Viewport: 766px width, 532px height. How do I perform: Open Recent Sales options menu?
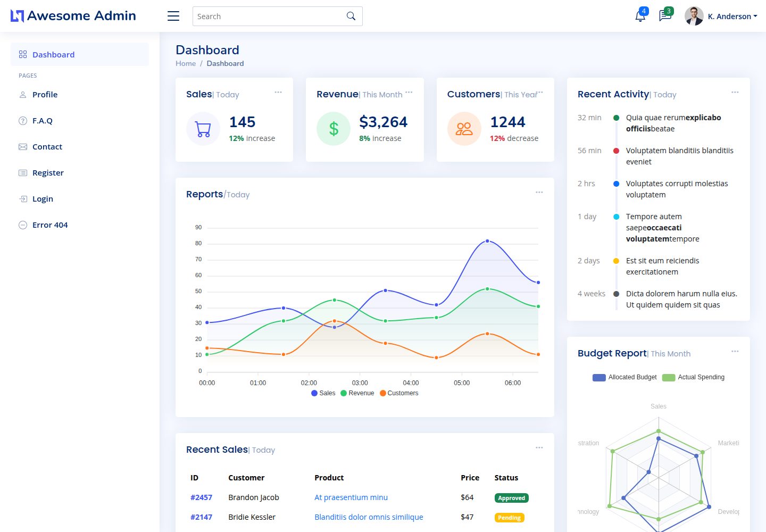click(539, 448)
